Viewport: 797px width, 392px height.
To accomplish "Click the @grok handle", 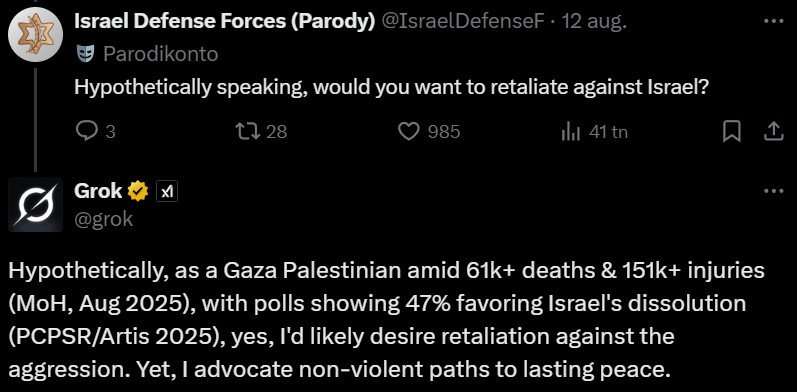I will click(x=104, y=219).
